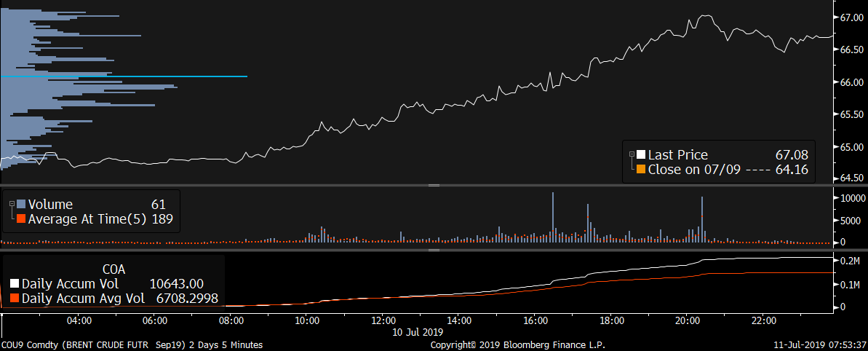Screen dimensions: 868x351
Task: Click the 'Last Price' legend label
Action: click(677, 155)
